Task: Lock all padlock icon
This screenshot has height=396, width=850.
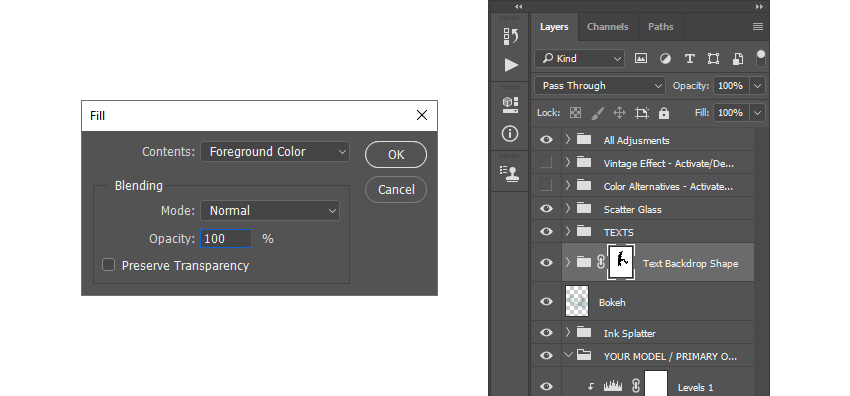Action: pyautogui.click(x=664, y=113)
